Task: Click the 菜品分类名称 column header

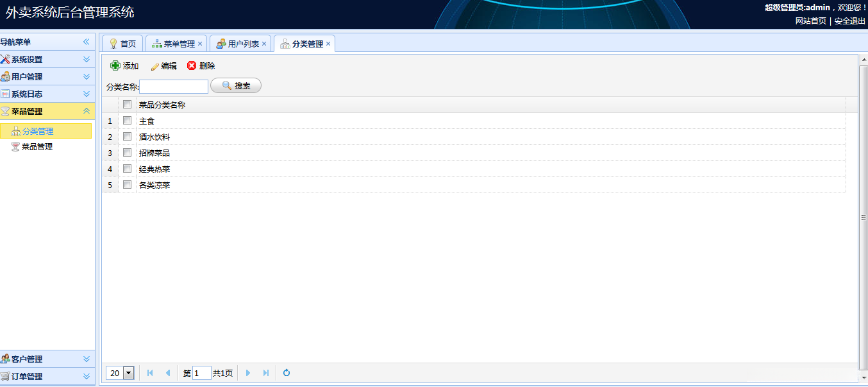Action: [490, 105]
